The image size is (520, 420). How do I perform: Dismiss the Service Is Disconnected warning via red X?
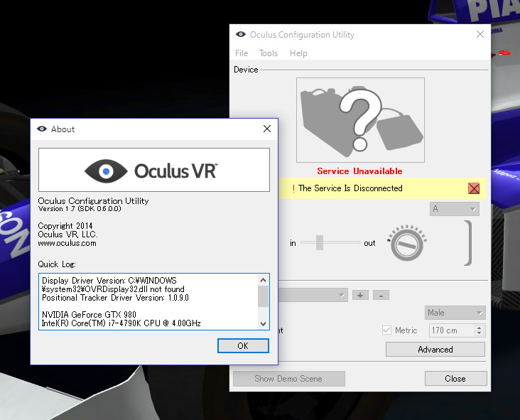point(474,188)
